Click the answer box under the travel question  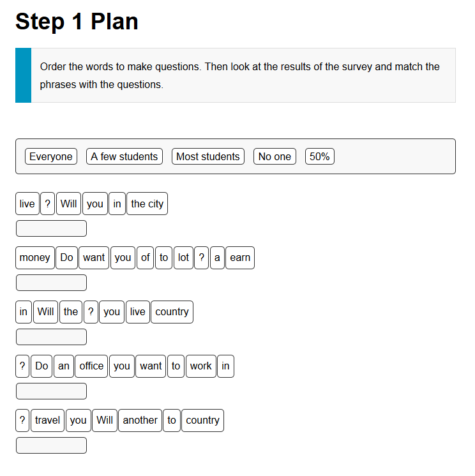[x=51, y=445]
